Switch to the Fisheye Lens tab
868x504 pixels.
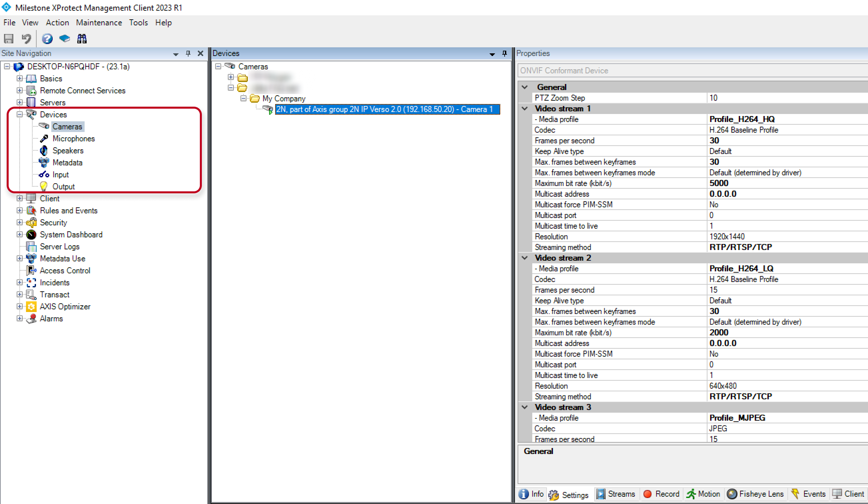[755, 494]
